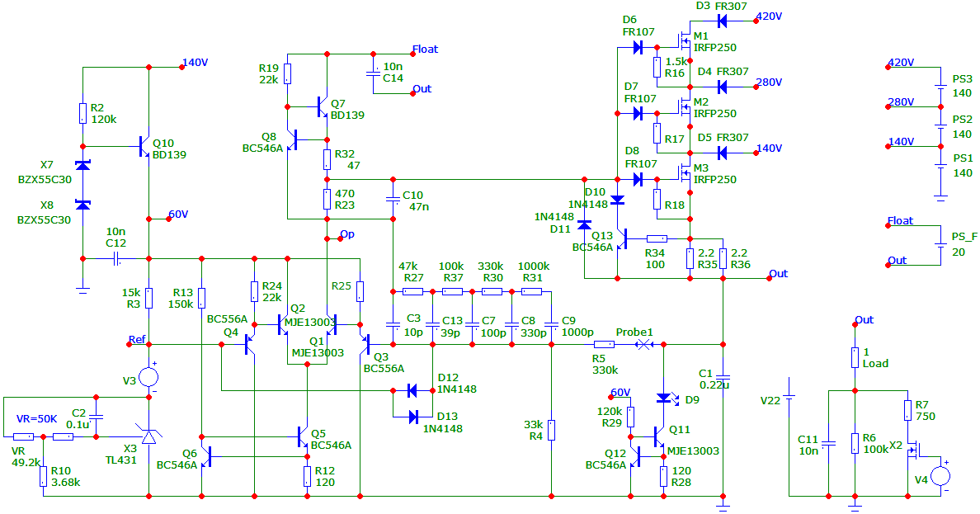This screenshot has width=980, height=514.
Task: Click the 'Ref' net label
Action: [137, 340]
